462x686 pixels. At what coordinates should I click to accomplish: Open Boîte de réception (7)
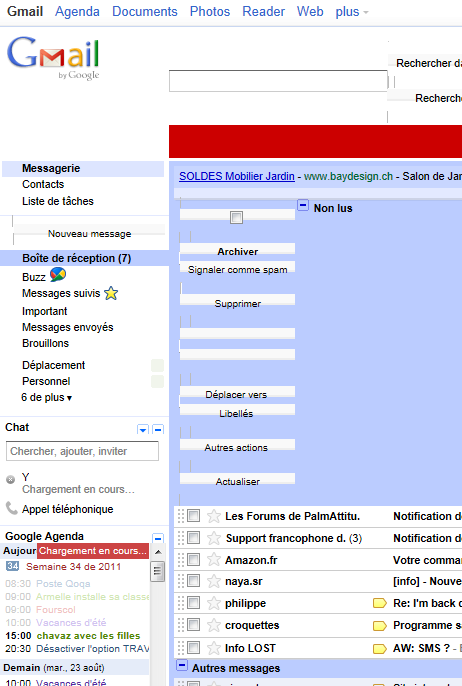(77, 258)
